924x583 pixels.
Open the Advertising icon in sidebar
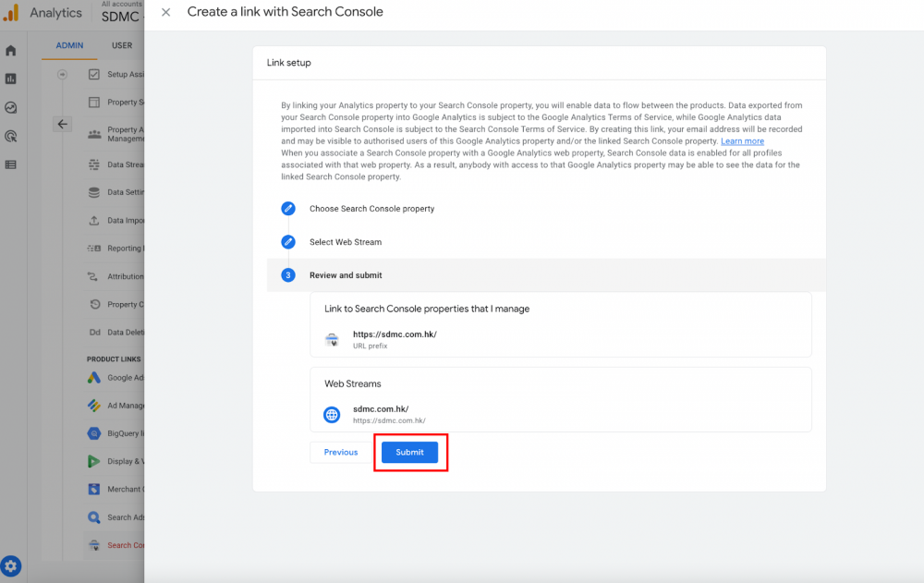10,136
